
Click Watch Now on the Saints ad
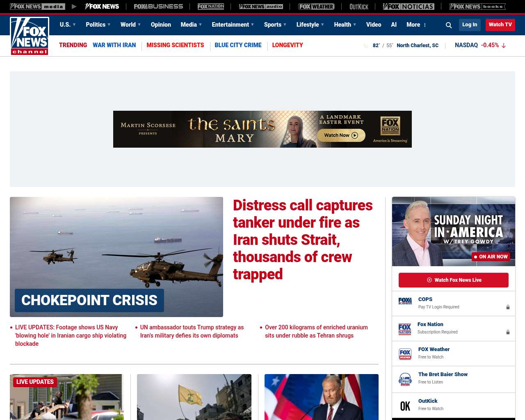[341, 135]
